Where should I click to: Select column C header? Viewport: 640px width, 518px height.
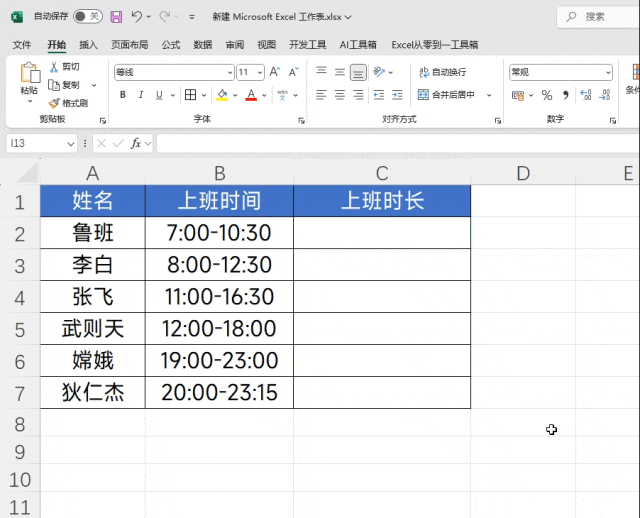[x=382, y=173]
